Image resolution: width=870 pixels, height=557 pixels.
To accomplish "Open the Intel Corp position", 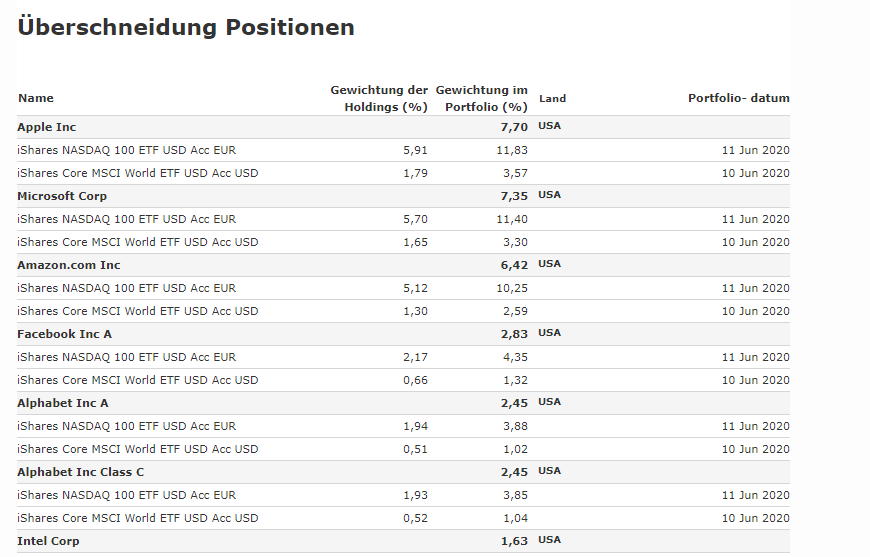I will coord(48,541).
